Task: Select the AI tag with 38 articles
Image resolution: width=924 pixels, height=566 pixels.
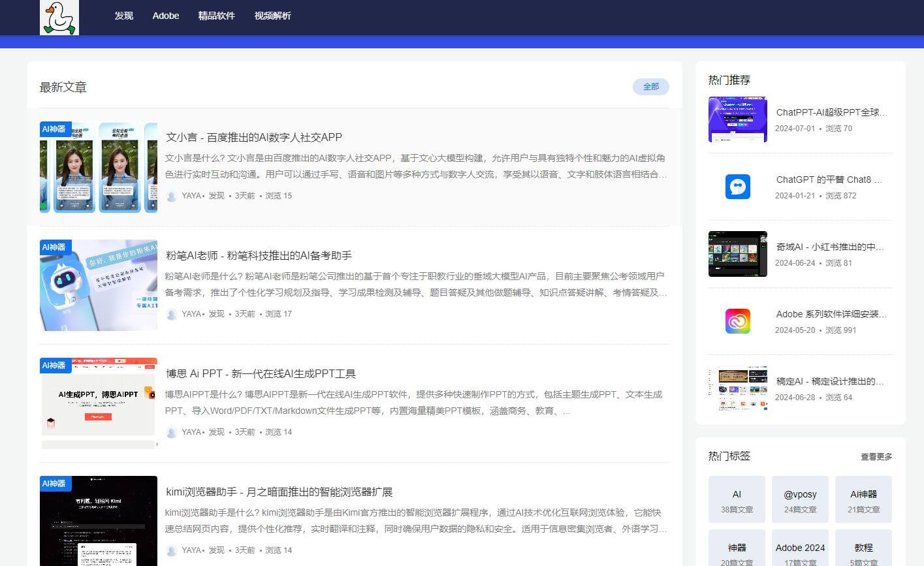Action: [737, 499]
